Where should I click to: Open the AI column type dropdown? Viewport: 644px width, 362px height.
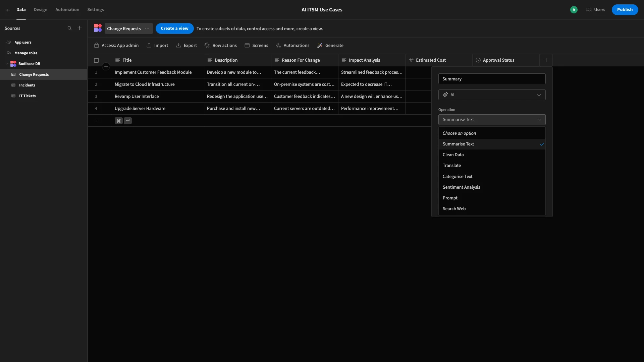pyautogui.click(x=492, y=95)
